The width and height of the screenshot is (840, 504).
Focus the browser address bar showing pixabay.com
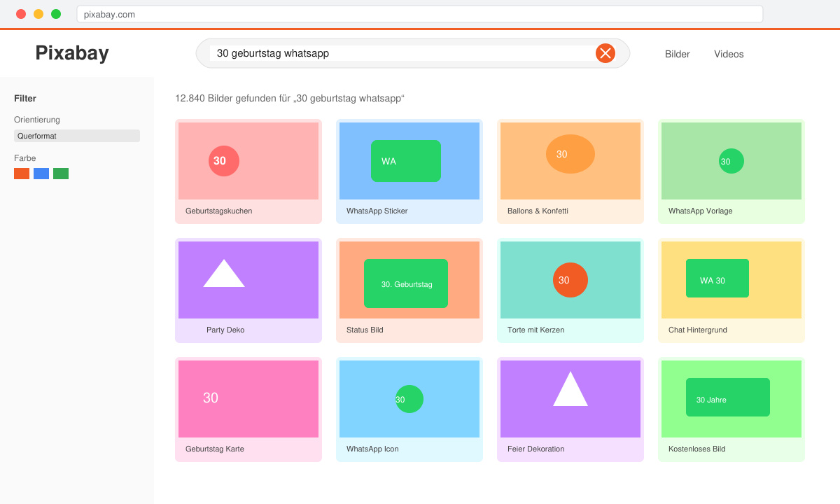420,14
